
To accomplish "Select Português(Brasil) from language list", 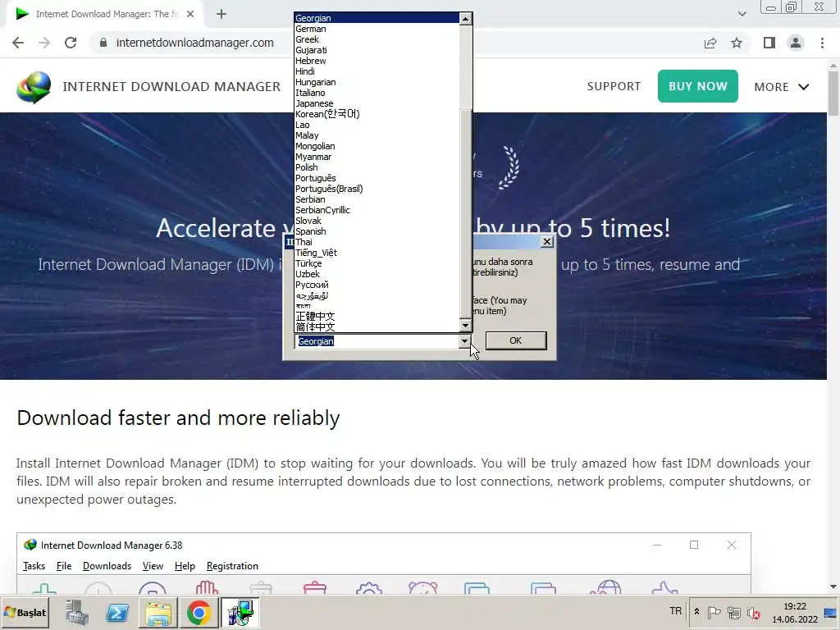I will (x=377, y=189).
